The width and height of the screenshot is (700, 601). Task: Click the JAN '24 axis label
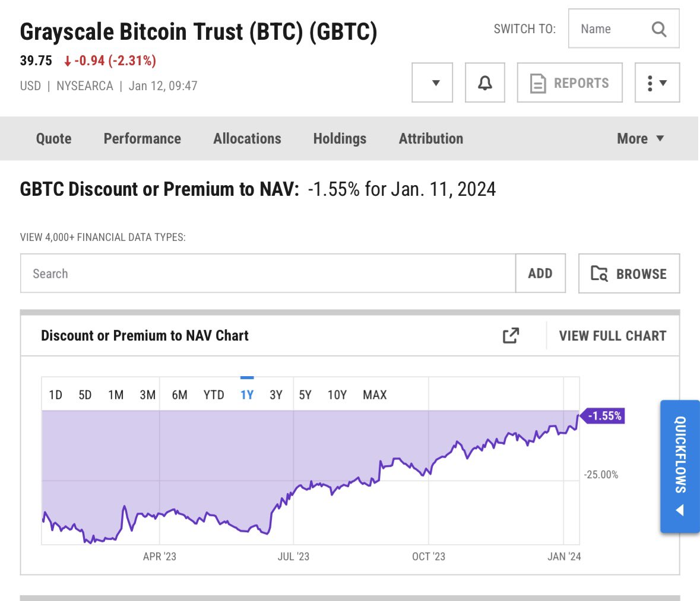[564, 557]
